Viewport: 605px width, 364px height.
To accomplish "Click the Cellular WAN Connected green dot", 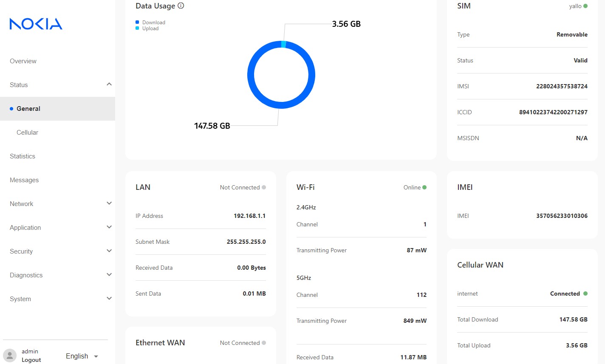I will point(585,293).
